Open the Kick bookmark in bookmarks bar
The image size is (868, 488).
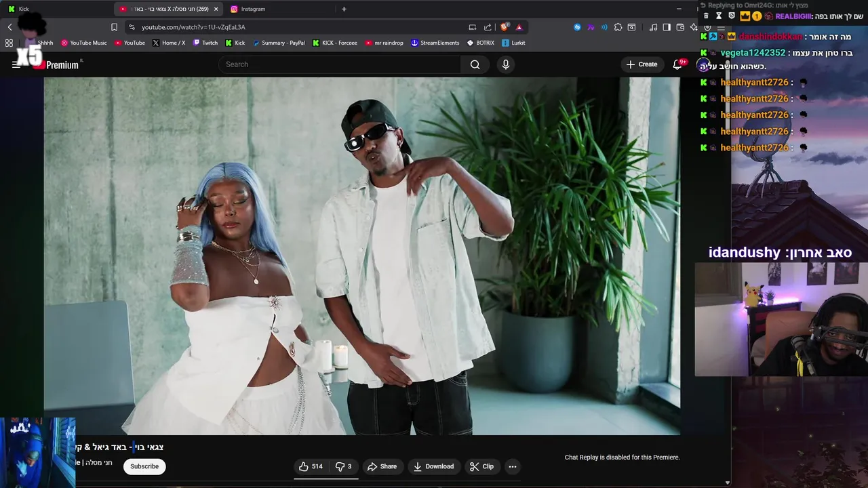pyautogui.click(x=235, y=43)
